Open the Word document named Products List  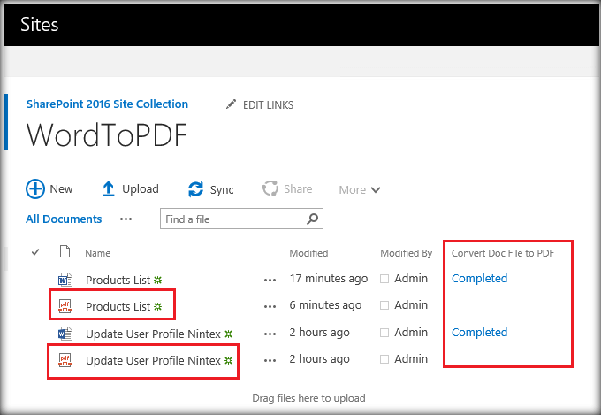click(x=118, y=280)
